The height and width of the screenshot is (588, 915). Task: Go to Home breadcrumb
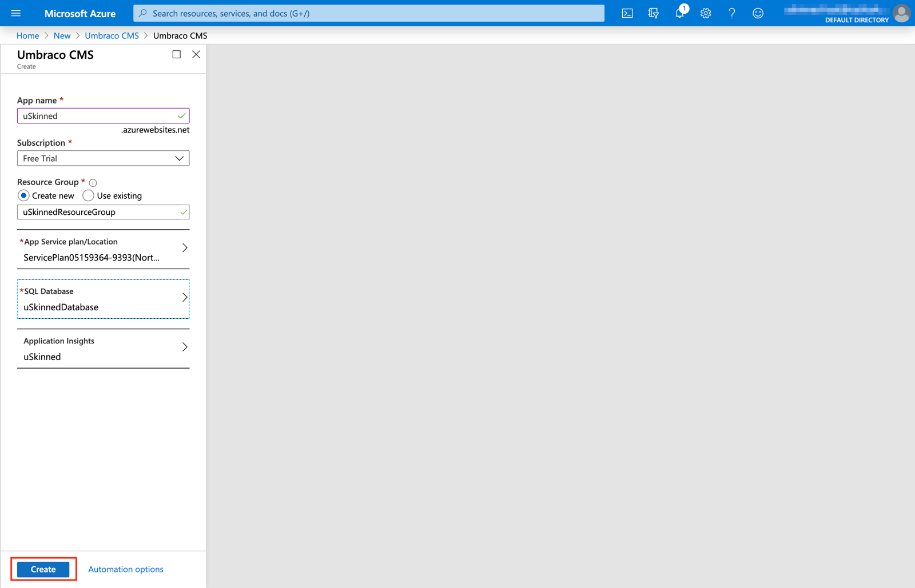pos(27,35)
